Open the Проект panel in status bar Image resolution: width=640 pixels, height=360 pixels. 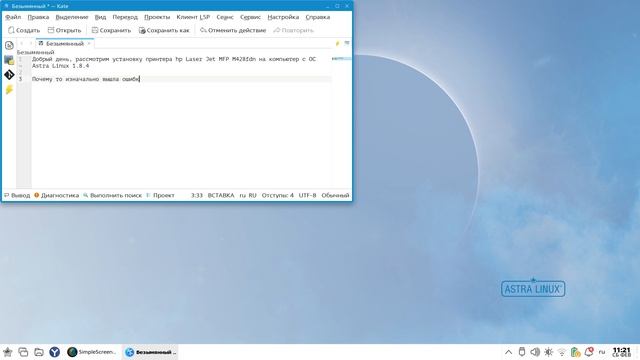point(160,196)
